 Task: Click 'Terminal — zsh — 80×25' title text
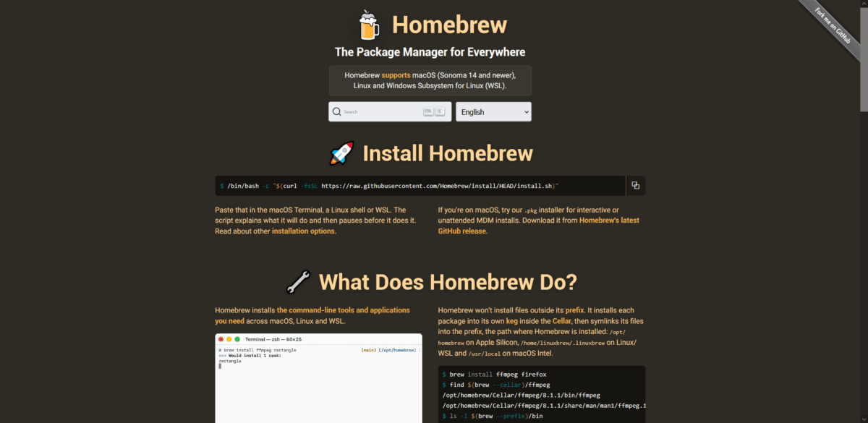click(x=272, y=339)
